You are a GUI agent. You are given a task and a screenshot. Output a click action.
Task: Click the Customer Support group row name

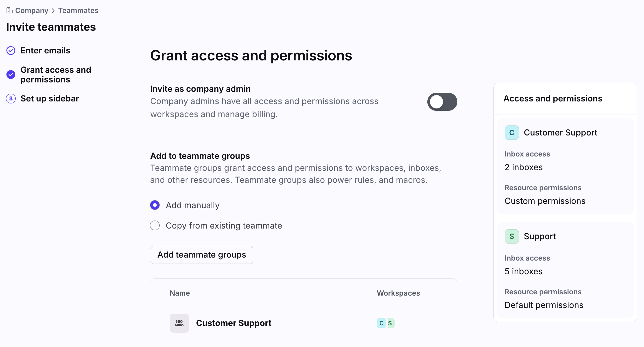(x=234, y=323)
